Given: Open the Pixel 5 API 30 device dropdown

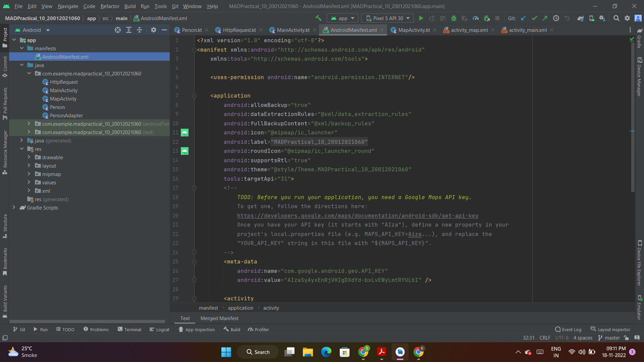Looking at the screenshot, I should [x=387, y=18].
